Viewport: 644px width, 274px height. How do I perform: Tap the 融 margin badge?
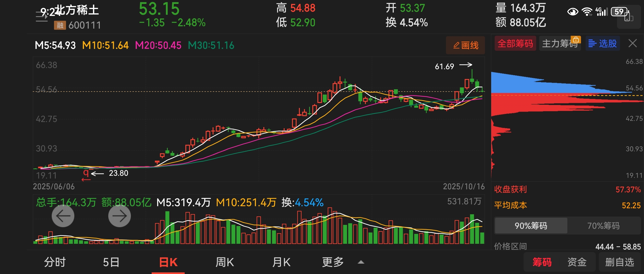[60, 25]
